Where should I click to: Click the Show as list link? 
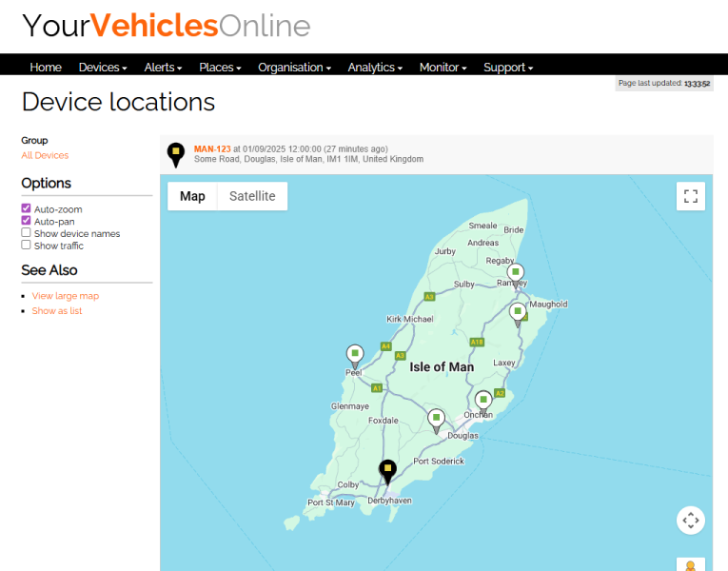tap(57, 311)
